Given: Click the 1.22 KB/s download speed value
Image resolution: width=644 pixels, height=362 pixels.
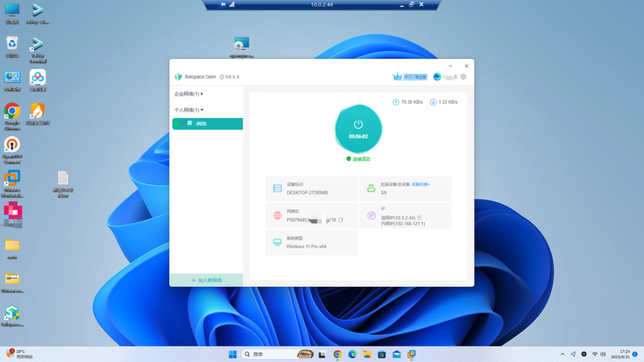Looking at the screenshot, I should click(x=448, y=102).
